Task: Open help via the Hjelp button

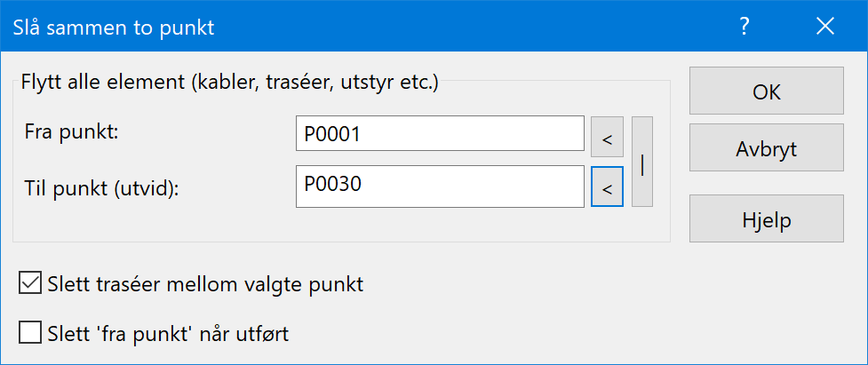Action: (767, 218)
